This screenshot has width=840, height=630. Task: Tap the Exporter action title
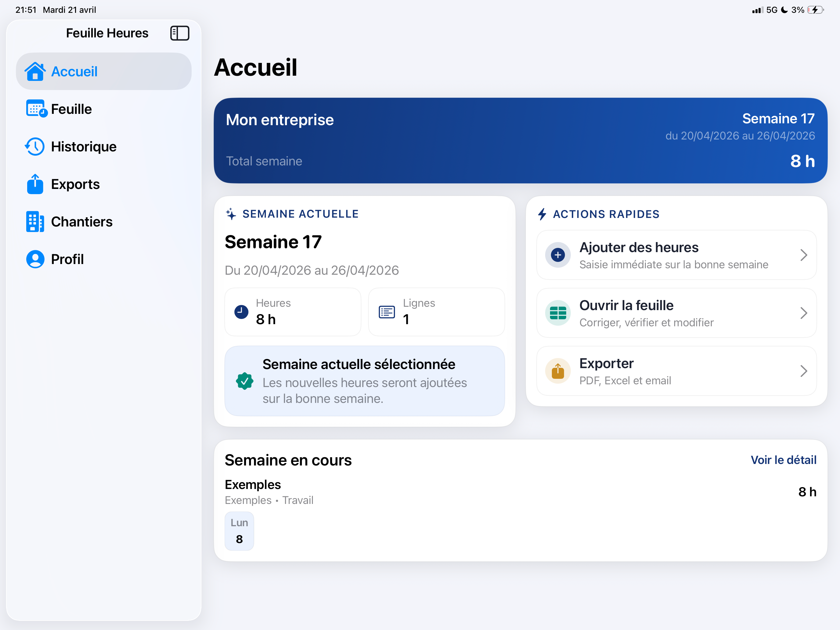pyautogui.click(x=606, y=364)
